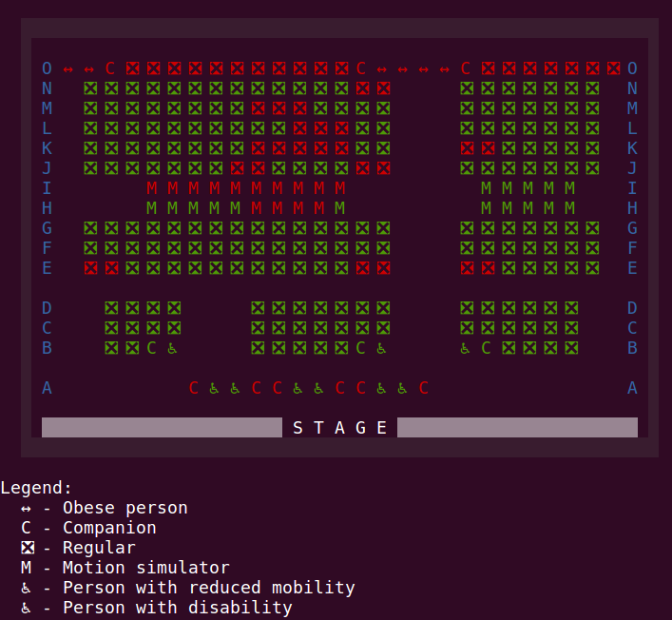Screen dimensions: 672x620
Task: Click the right row label K
Action: pyautogui.click(x=632, y=148)
